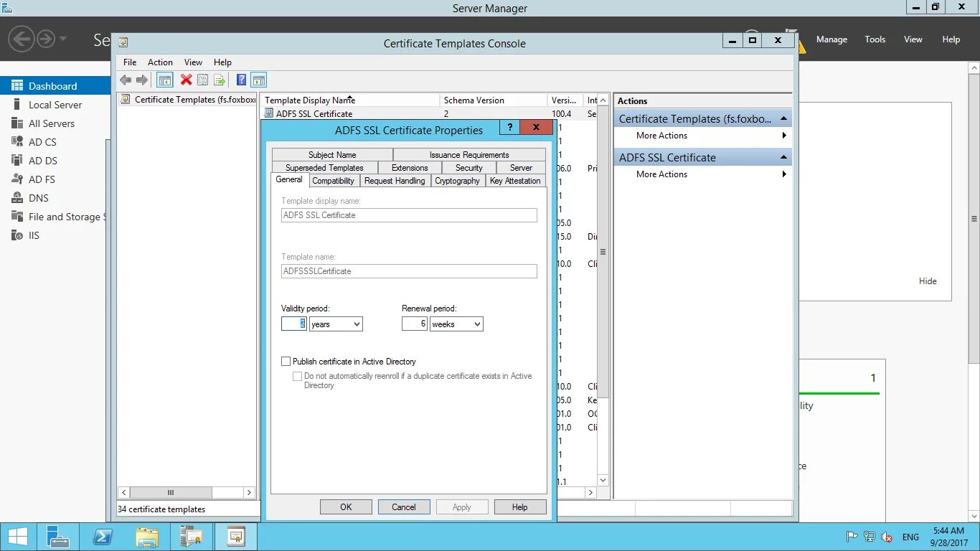Click Hide in the Server Manager panel
The width and height of the screenshot is (980, 551).
(x=928, y=281)
